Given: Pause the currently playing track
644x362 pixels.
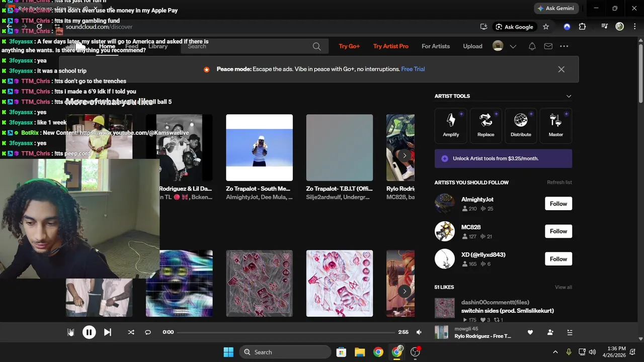Looking at the screenshot, I should pos(89,332).
